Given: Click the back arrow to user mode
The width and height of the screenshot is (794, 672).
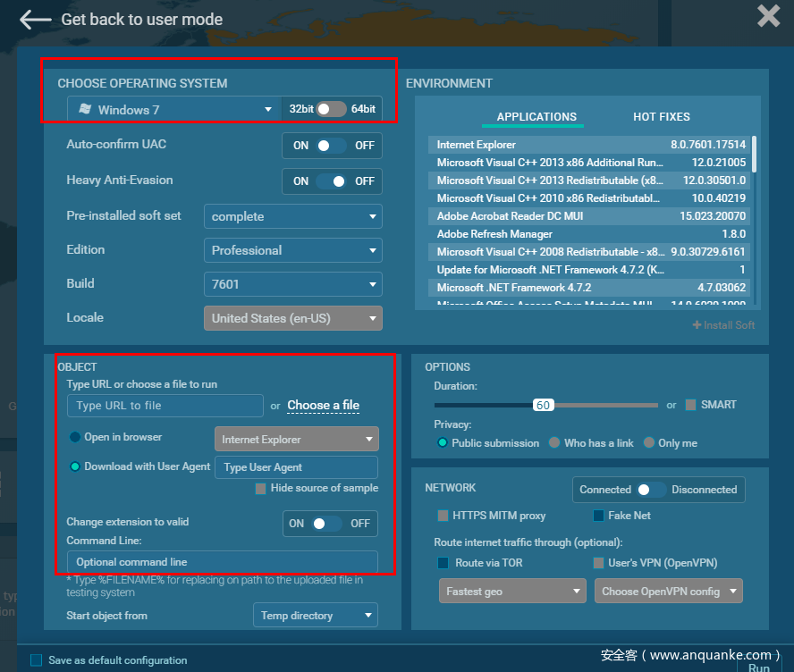Looking at the screenshot, I should (36, 19).
